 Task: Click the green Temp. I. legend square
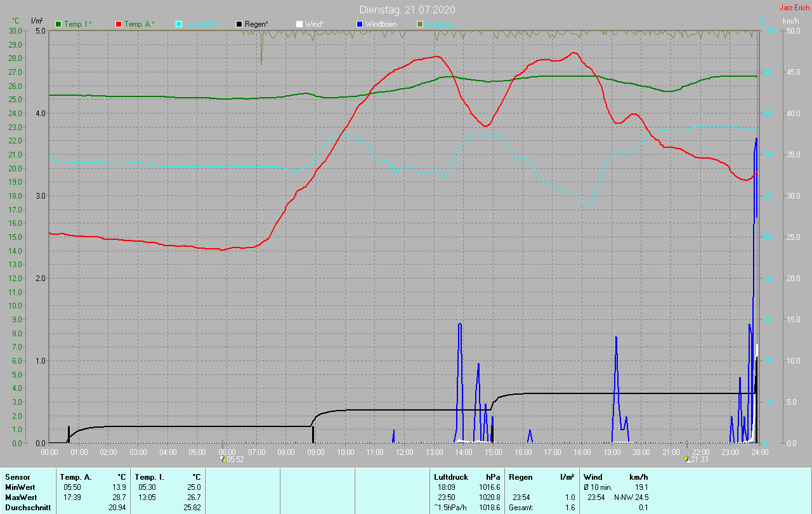[x=59, y=24]
